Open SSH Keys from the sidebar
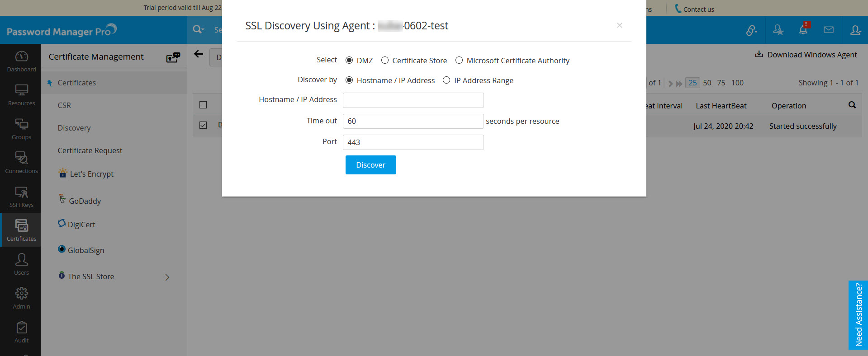 21,196
